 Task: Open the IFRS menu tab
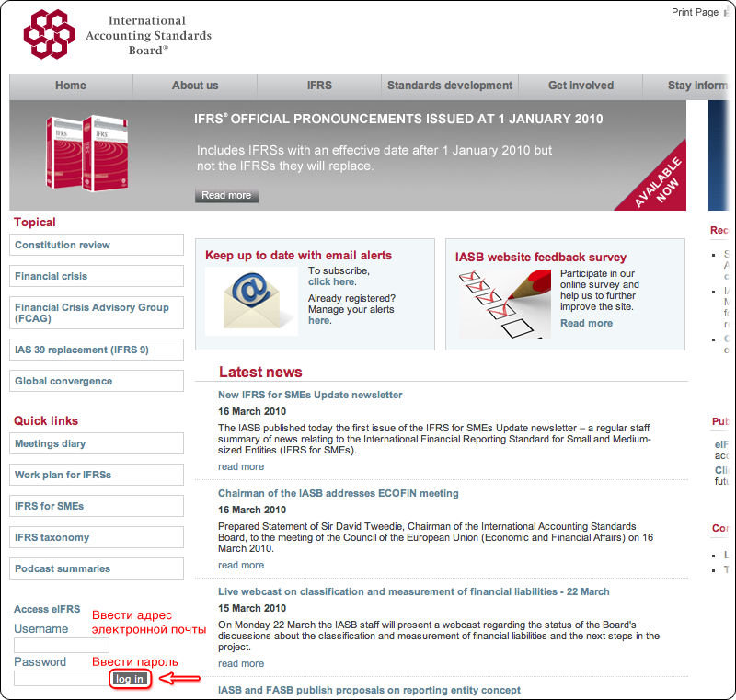click(x=319, y=86)
